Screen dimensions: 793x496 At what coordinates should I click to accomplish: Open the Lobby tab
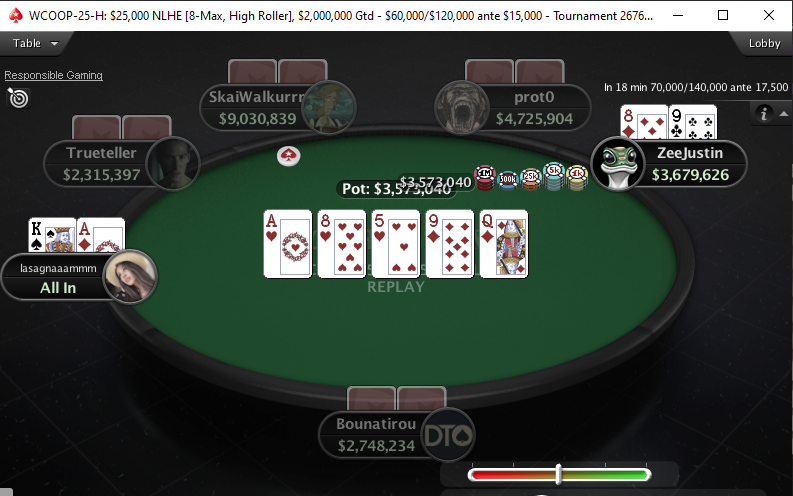(x=764, y=43)
